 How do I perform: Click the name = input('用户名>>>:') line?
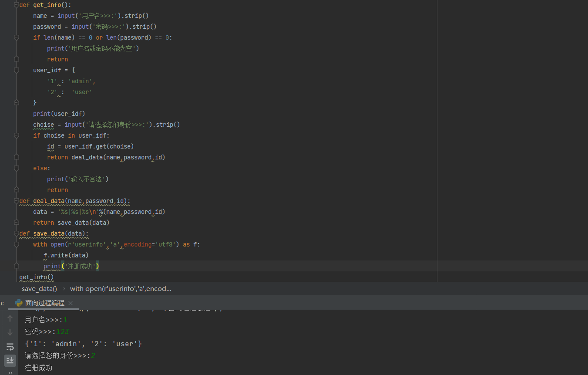(x=91, y=16)
